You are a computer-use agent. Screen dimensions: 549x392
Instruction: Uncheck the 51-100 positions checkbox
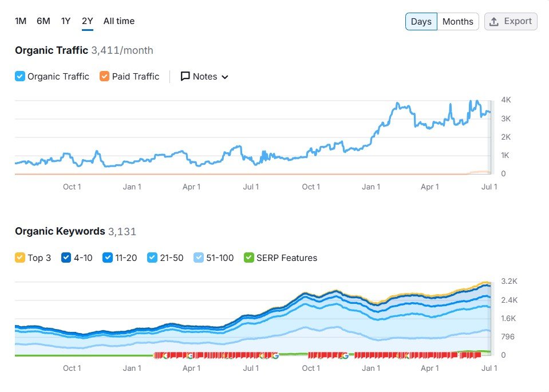[198, 258]
